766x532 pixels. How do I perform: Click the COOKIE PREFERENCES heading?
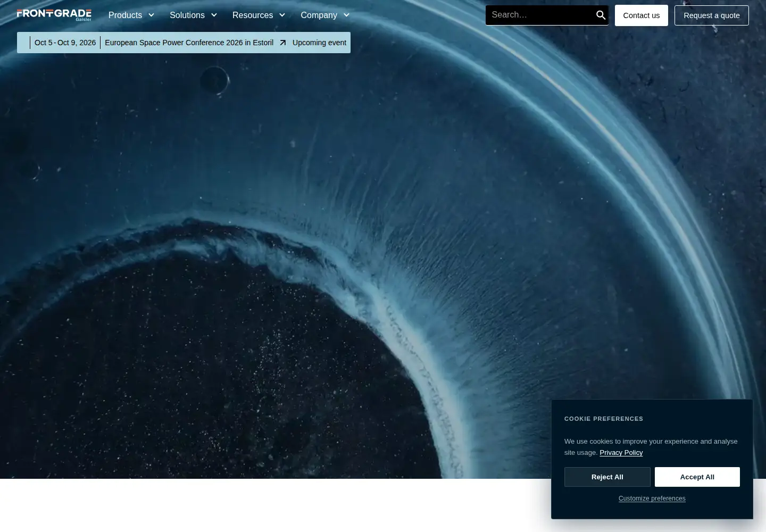coord(604,419)
